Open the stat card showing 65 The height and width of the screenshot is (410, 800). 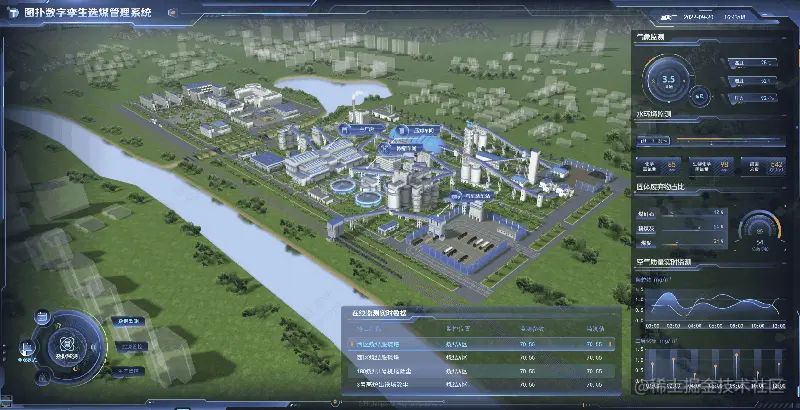pyautogui.click(x=658, y=166)
